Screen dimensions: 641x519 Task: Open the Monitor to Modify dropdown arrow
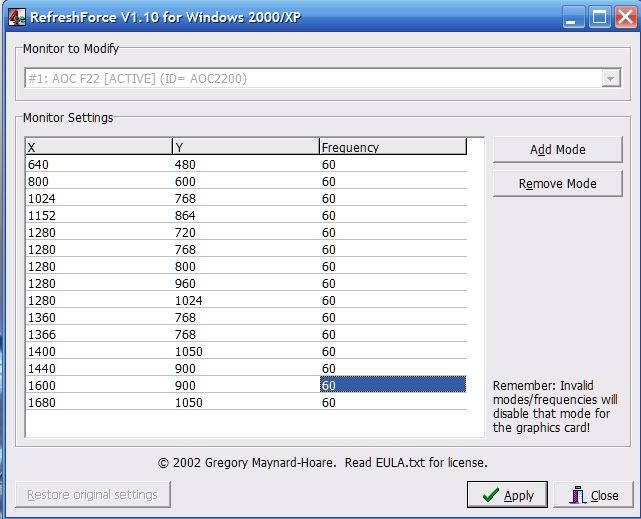[x=610, y=78]
